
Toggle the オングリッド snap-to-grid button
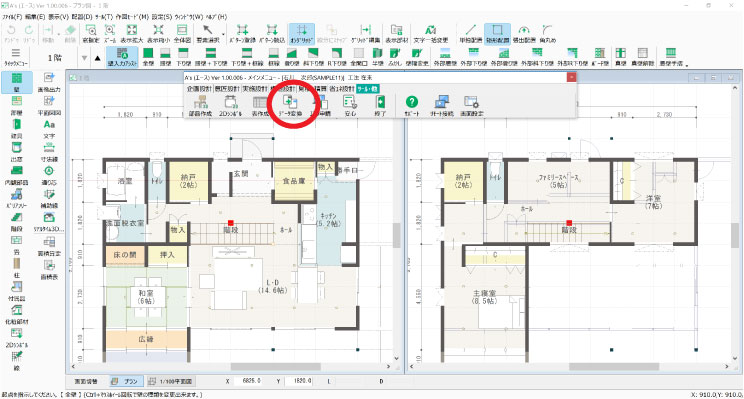(x=301, y=34)
